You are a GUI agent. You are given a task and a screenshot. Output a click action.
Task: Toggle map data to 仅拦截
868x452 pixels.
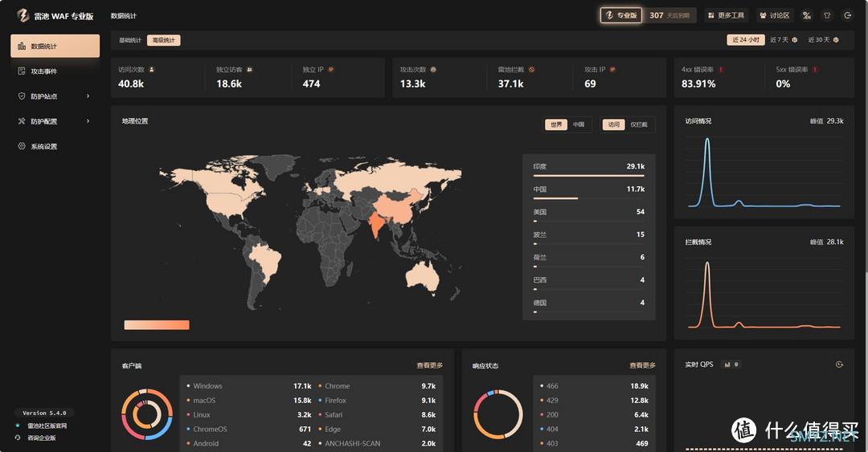tap(639, 124)
